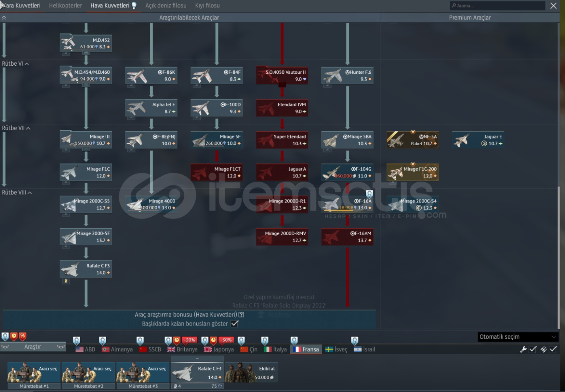Open the Kıyı filosu tab
Screen dimensions: 565x392
[x=208, y=6]
